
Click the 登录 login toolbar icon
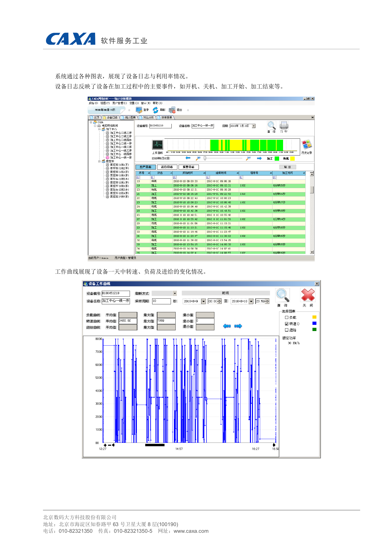[x=139, y=110]
